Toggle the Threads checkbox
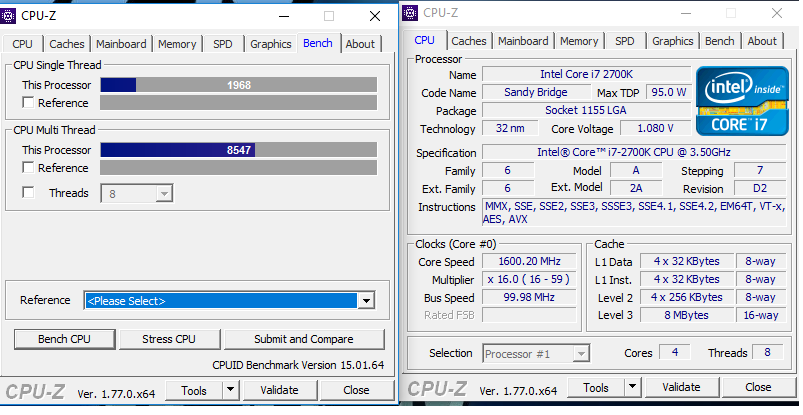 coord(28,193)
